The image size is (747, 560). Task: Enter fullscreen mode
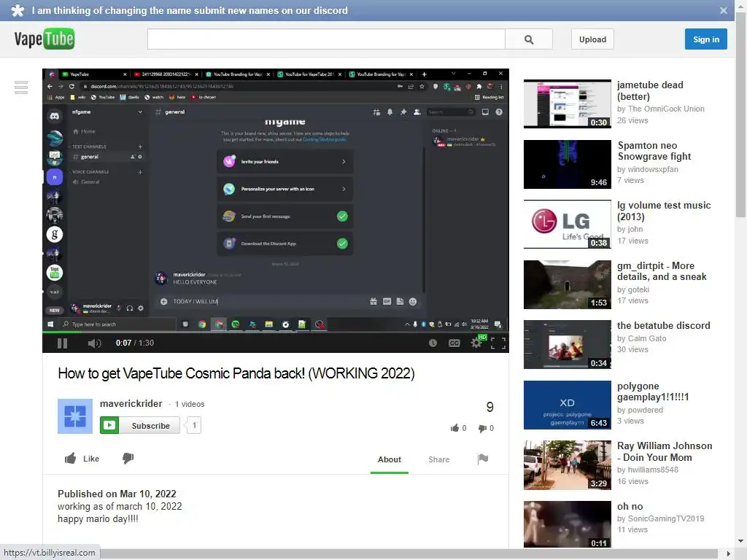(x=498, y=343)
